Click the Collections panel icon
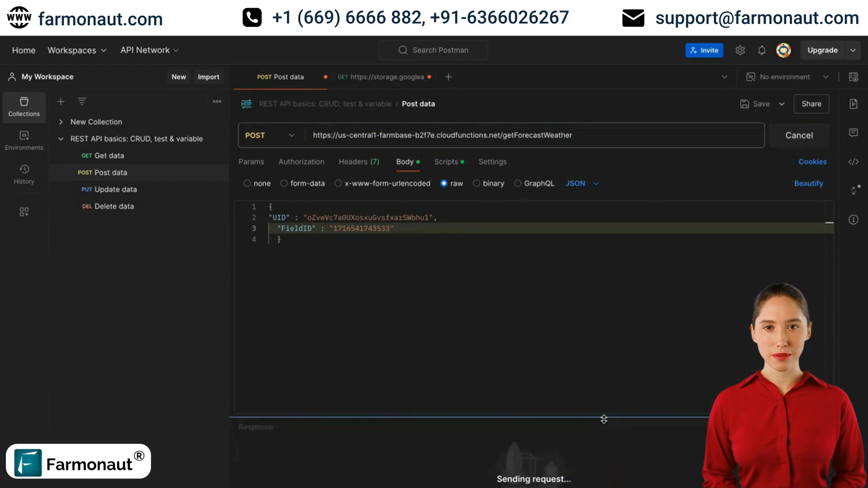868x488 pixels. (24, 106)
